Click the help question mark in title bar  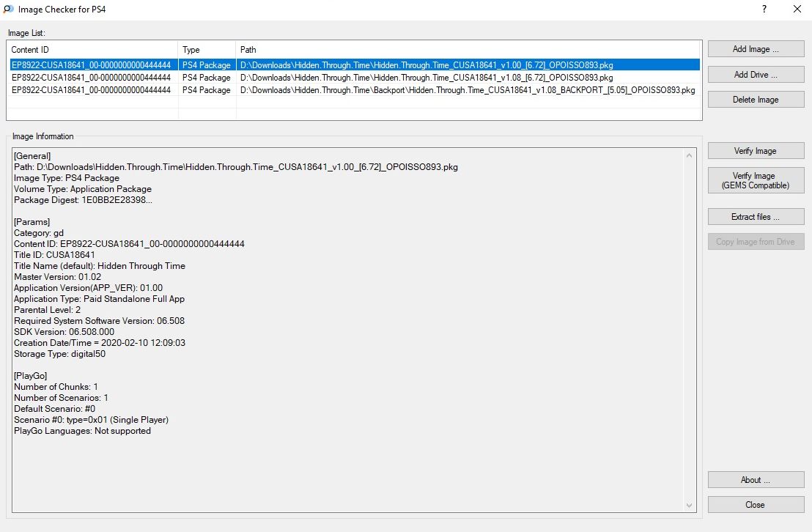click(x=764, y=9)
